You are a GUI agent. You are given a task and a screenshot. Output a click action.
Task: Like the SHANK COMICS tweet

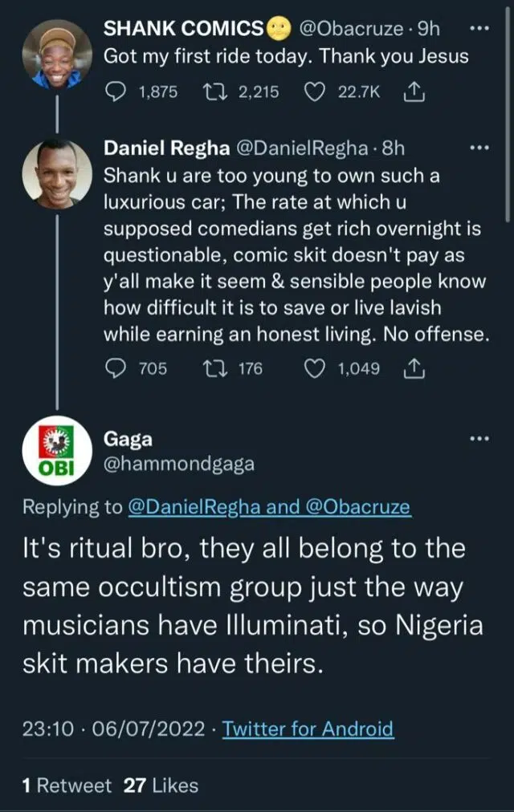tap(316, 92)
